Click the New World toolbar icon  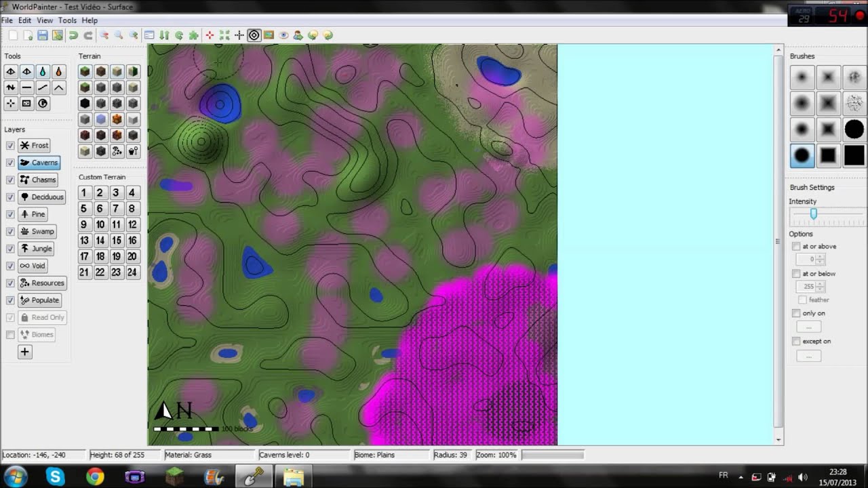click(13, 35)
